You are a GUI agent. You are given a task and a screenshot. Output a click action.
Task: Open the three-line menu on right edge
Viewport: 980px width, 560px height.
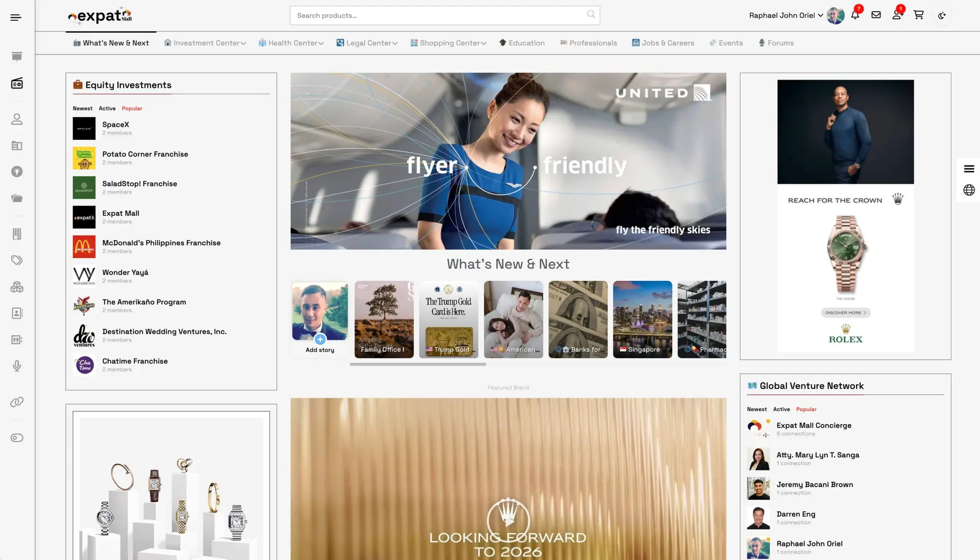[969, 169]
